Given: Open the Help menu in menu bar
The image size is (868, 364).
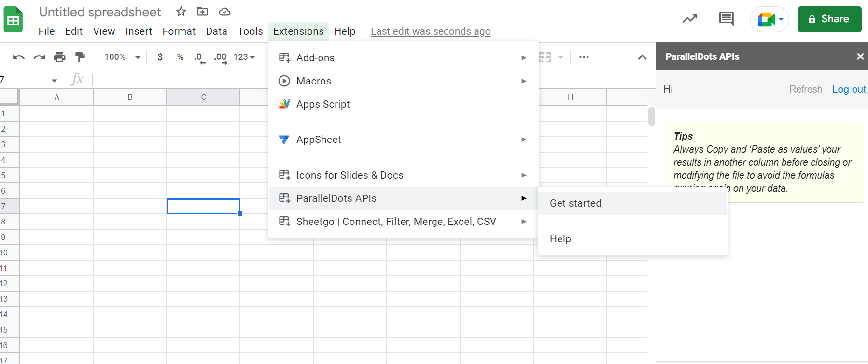Looking at the screenshot, I should click(345, 31).
